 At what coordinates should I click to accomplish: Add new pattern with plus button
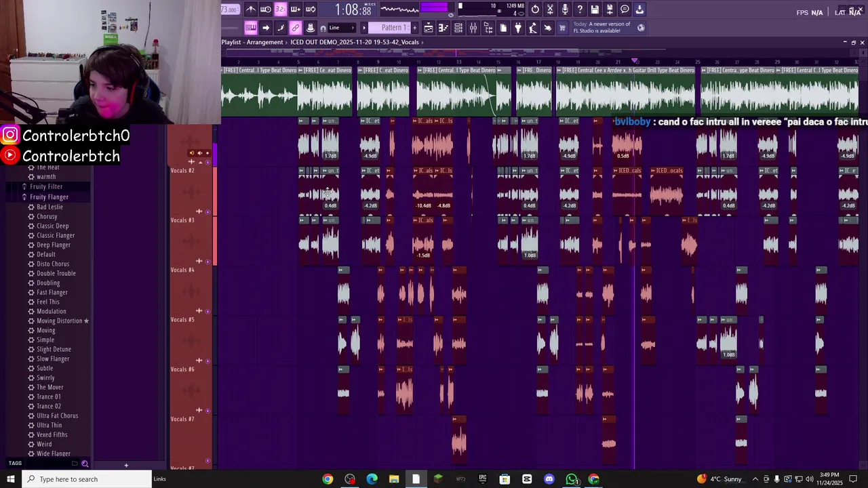click(414, 28)
